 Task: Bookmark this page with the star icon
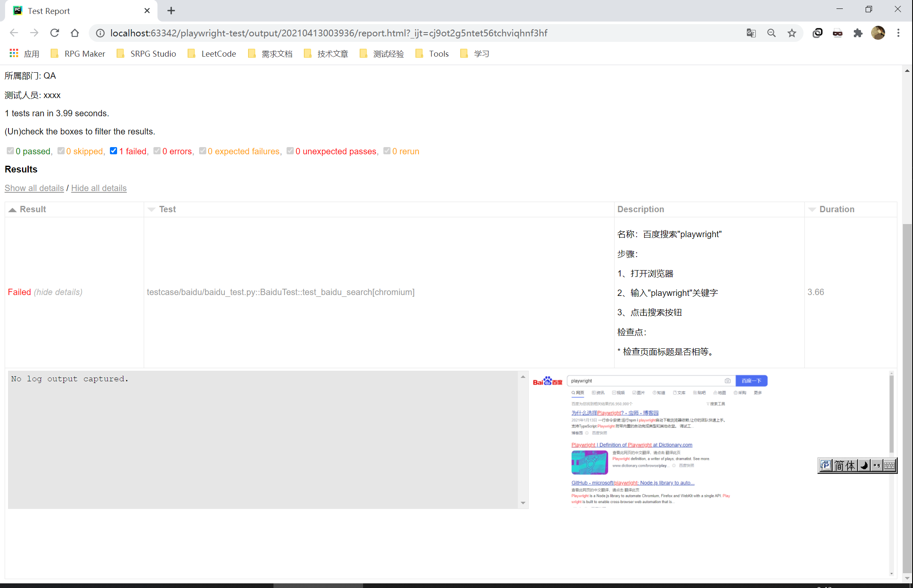(792, 33)
